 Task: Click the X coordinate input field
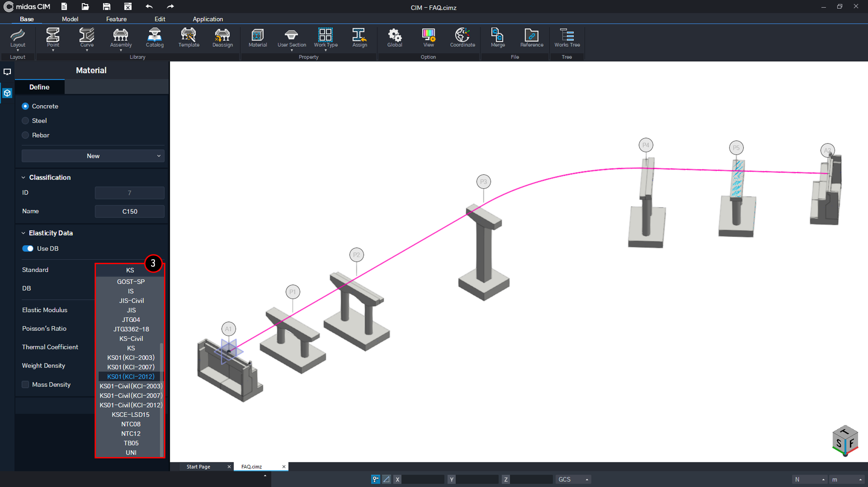[x=423, y=479]
